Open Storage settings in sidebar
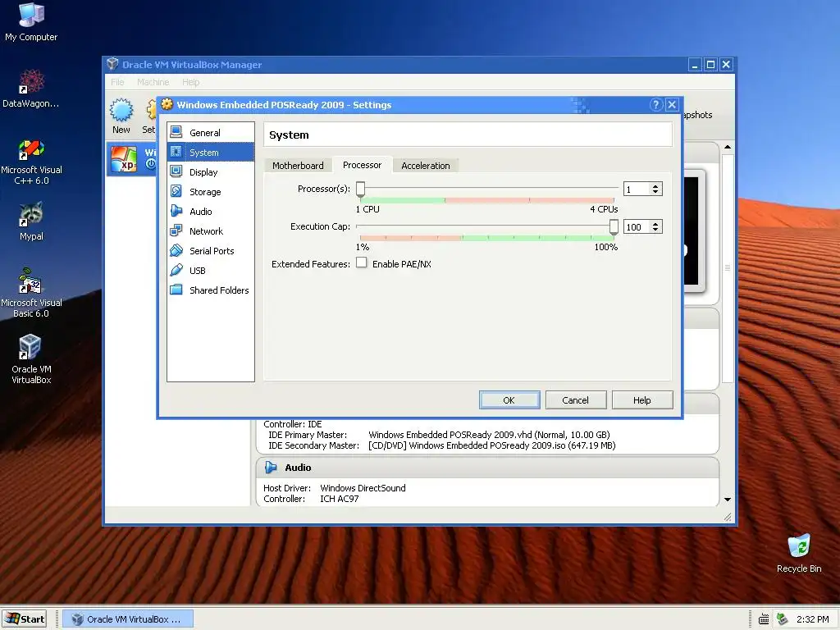Image resolution: width=840 pixels, height=630 pixels. tap(210, 192)
